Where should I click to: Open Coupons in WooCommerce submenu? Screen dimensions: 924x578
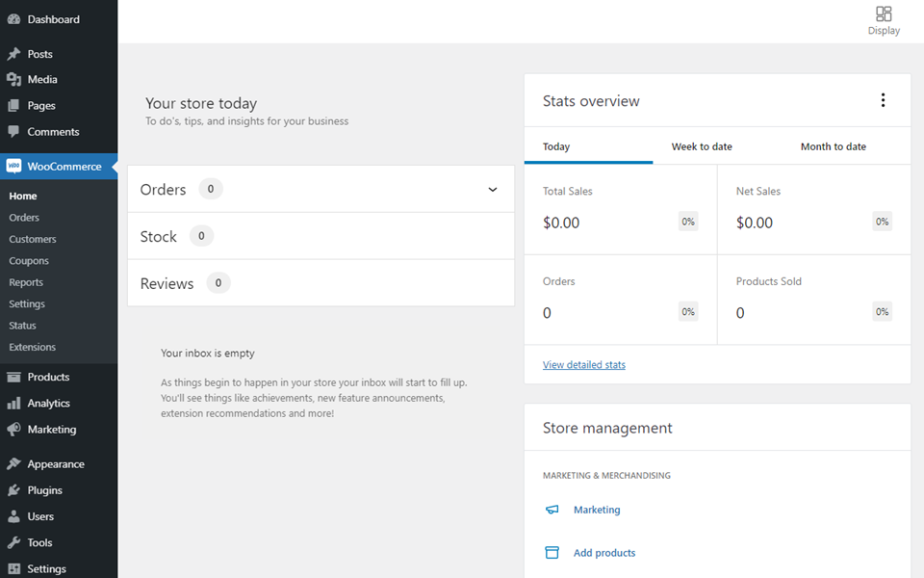click(x=29, y=261)
